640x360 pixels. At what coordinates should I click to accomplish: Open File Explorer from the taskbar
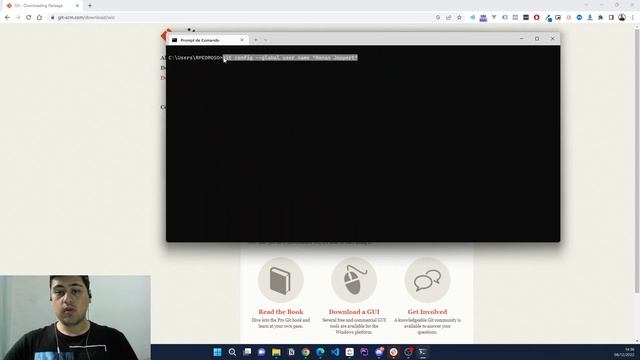click(276, 352)
